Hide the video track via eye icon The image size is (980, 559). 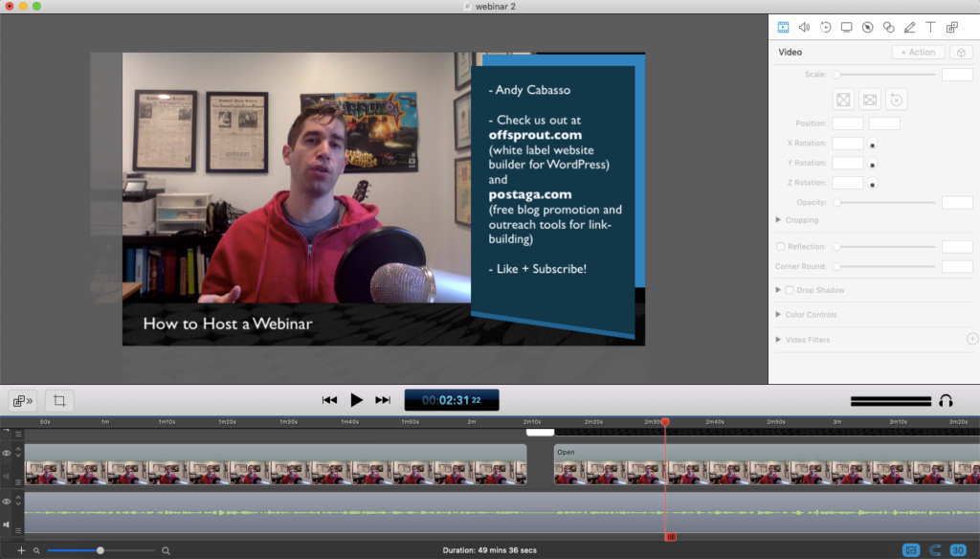point(7,454)
